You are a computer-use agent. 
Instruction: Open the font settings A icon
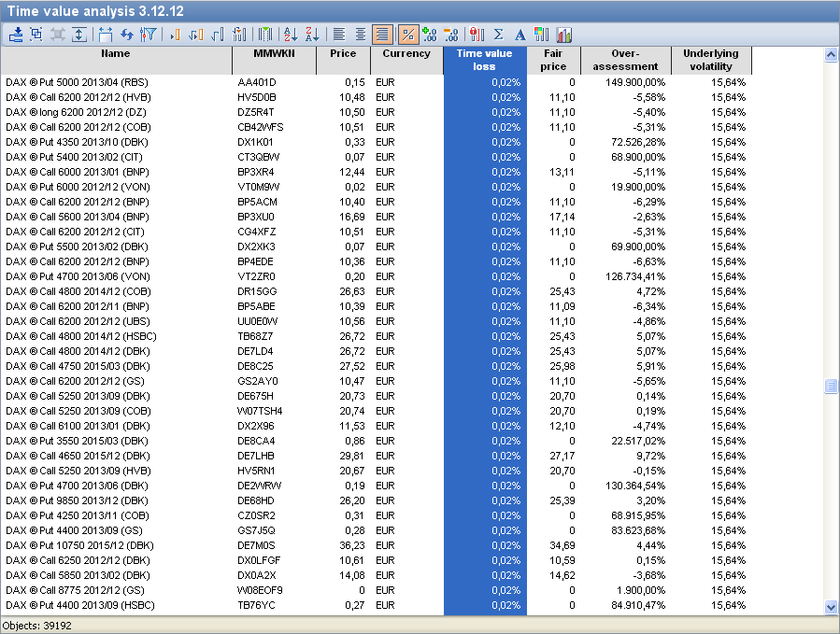coord(520,35)
